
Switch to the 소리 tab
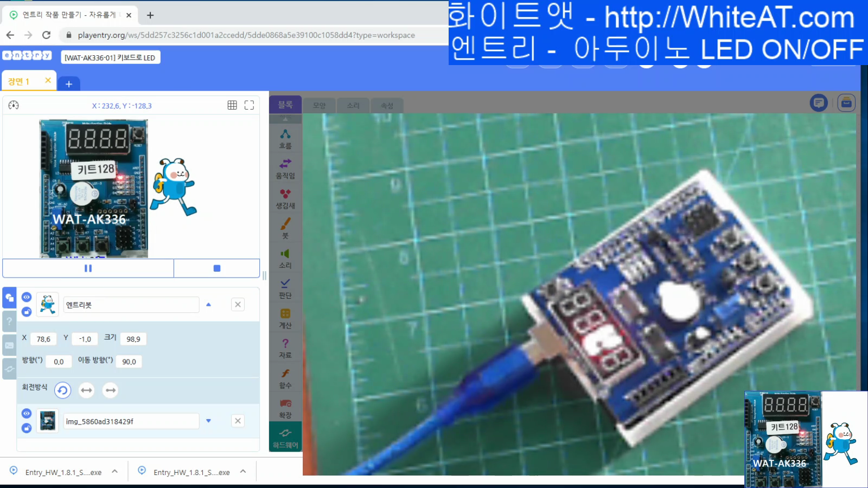(x=353, y=105)
